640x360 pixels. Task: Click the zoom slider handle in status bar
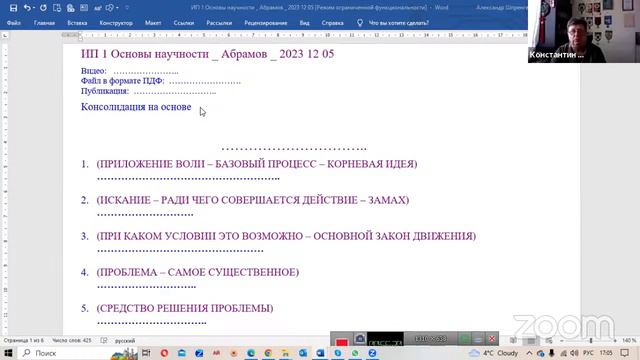591,340
